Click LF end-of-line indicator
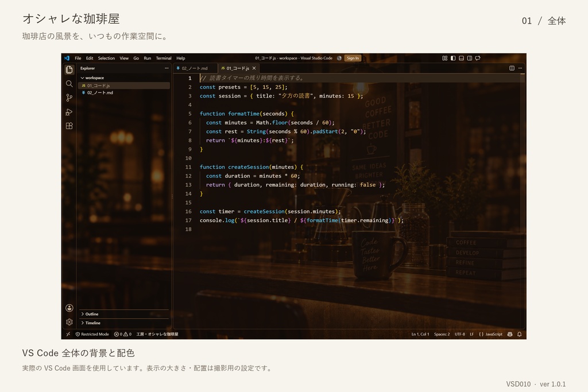588x392 pixels. [x=472, y=334]
